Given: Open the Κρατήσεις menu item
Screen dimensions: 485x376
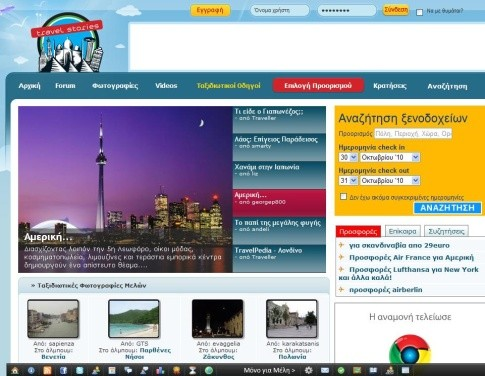Looking at the screenshot, I should pos(390,86).
